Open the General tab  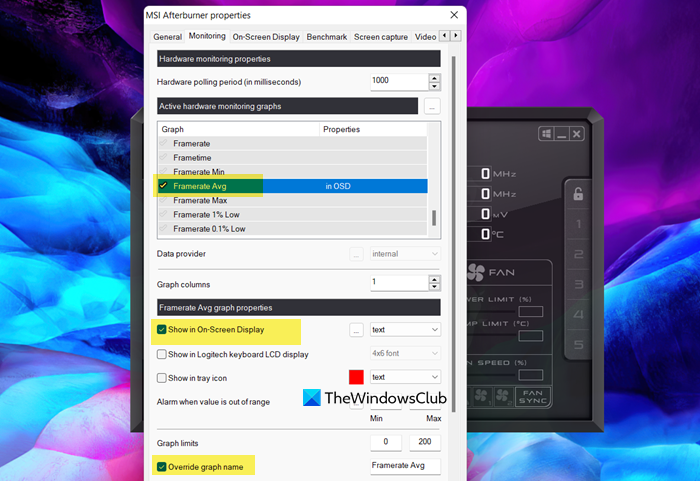click(167, 37)
